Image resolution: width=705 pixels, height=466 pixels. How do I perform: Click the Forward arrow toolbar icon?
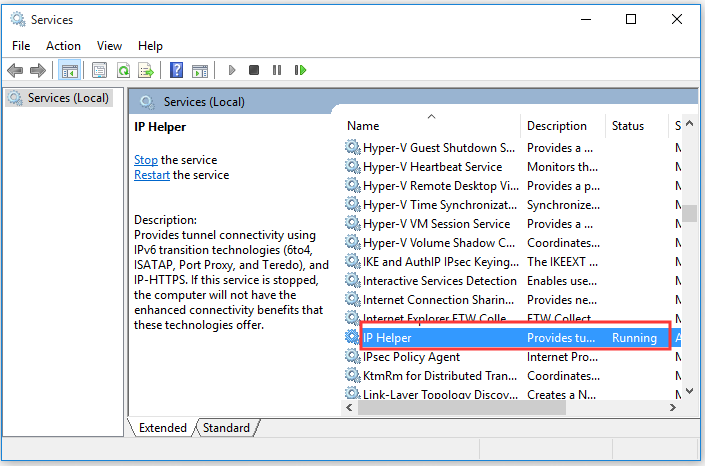pos(38,70)
